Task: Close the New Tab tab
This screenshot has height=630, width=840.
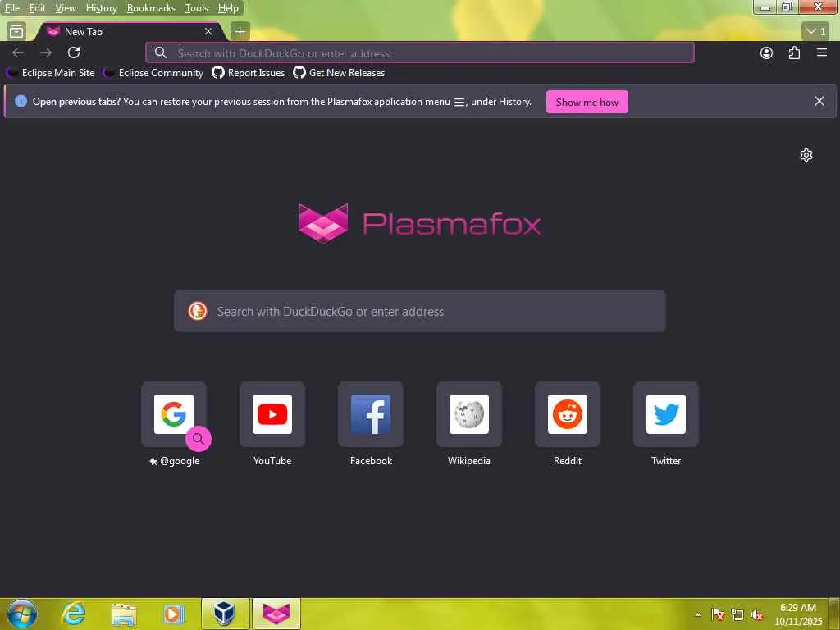Action: [208, 32]
